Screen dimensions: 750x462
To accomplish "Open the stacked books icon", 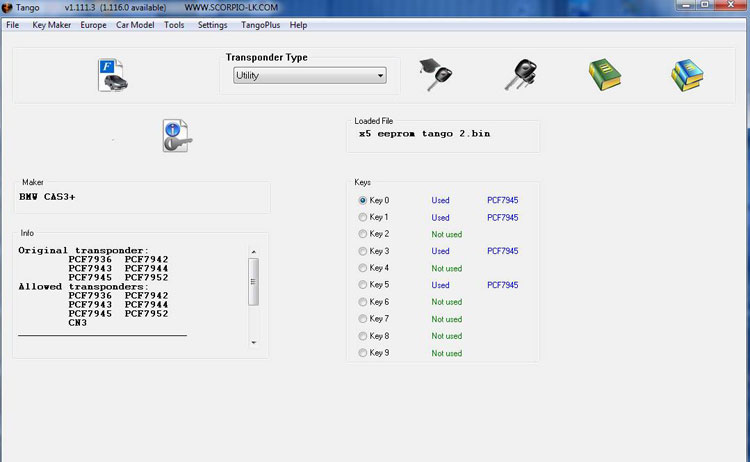I will coord(687,75).
